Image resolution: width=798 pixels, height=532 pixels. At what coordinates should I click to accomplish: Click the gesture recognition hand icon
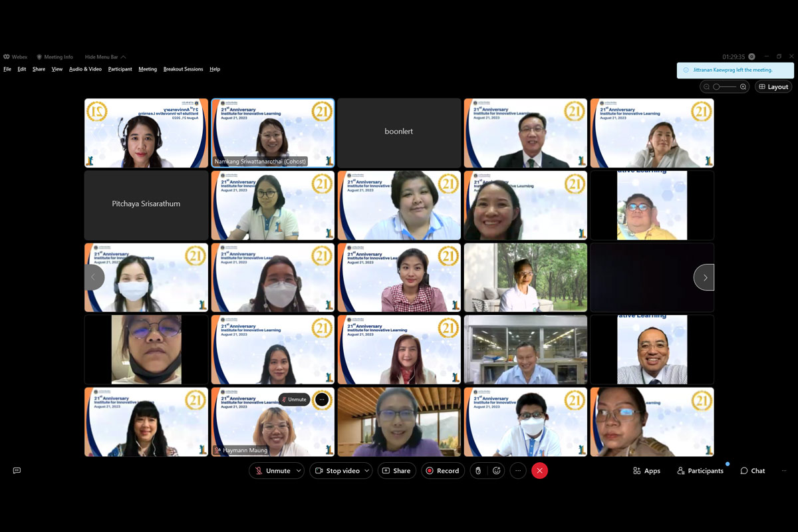click(477, 471)
